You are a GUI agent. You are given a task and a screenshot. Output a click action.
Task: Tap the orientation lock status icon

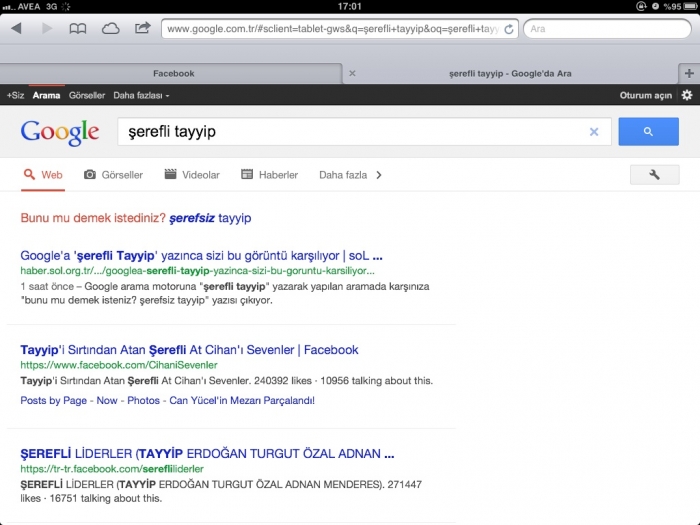(x=641, y=6)
